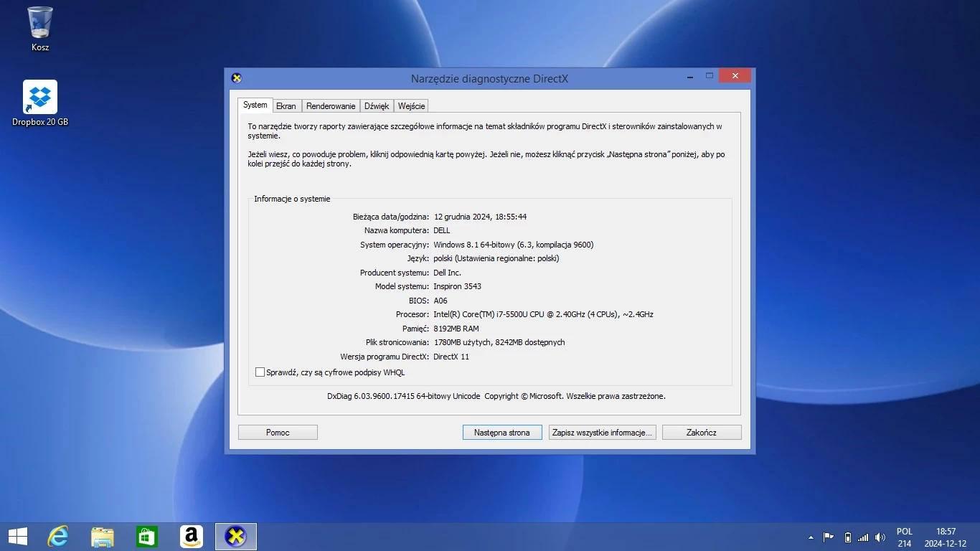Show hidden tray icons arrow
Screen dimensions: 980x551
[x=811, y=537]
